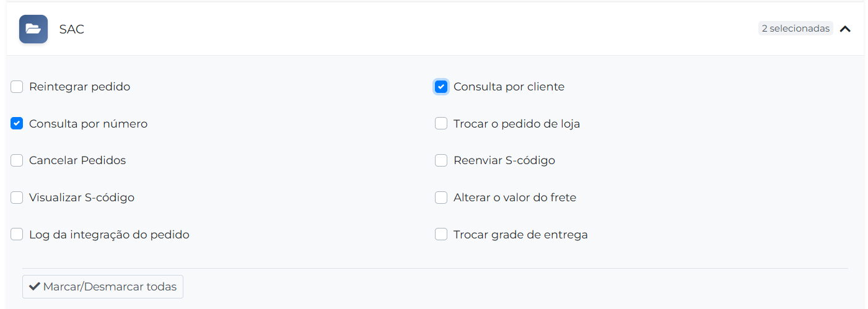Check Log da integração do pedido

(17, 235)
